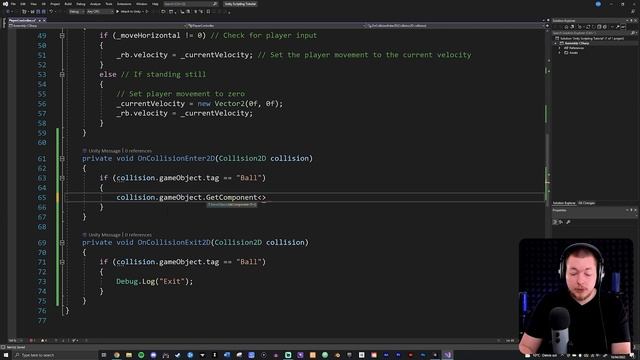Collapse the if block at line 49
The image size is (640, 360).
tap(62, 36)
